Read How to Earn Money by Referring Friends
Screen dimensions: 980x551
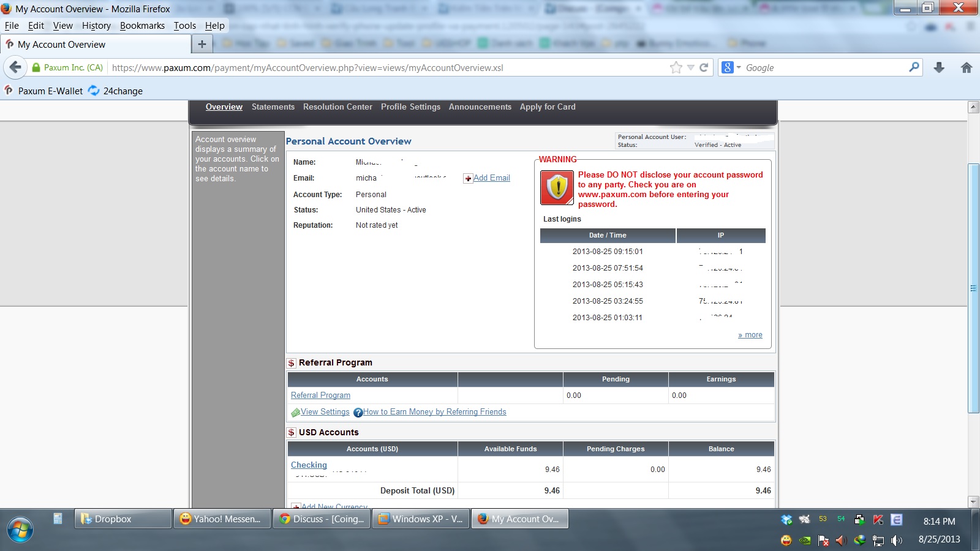[x=435, y=412]
